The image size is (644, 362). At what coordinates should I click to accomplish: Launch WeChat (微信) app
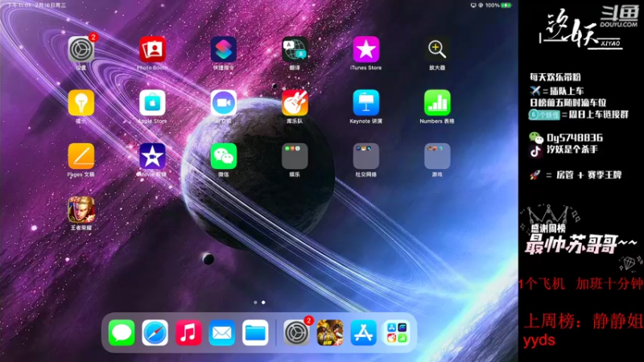tap(224, 156)
